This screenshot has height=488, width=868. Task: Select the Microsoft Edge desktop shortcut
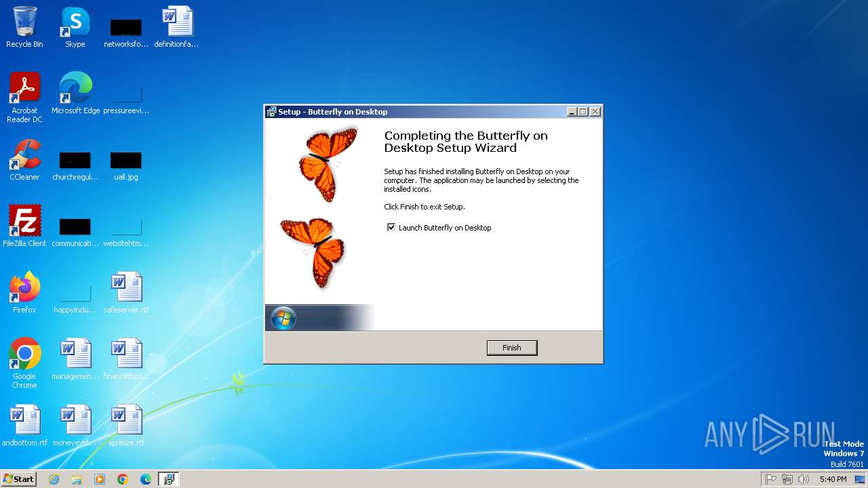pos(75,94)
